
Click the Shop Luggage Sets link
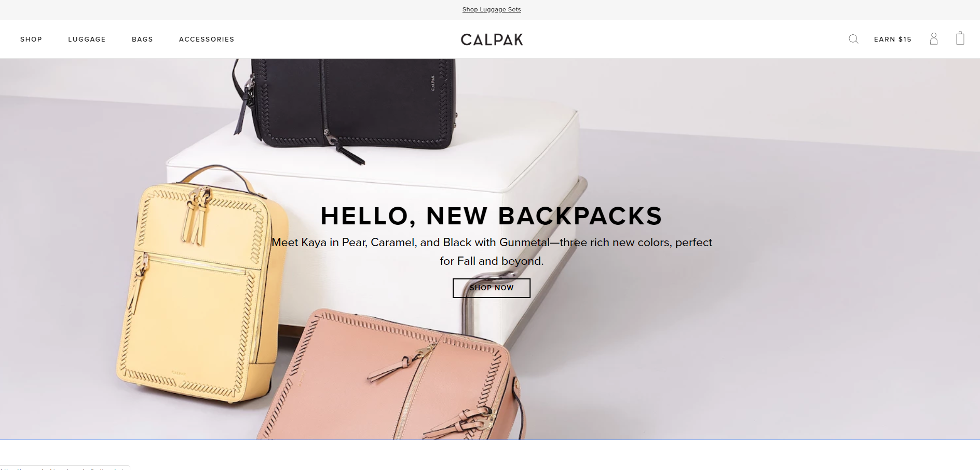pos(492,9)
